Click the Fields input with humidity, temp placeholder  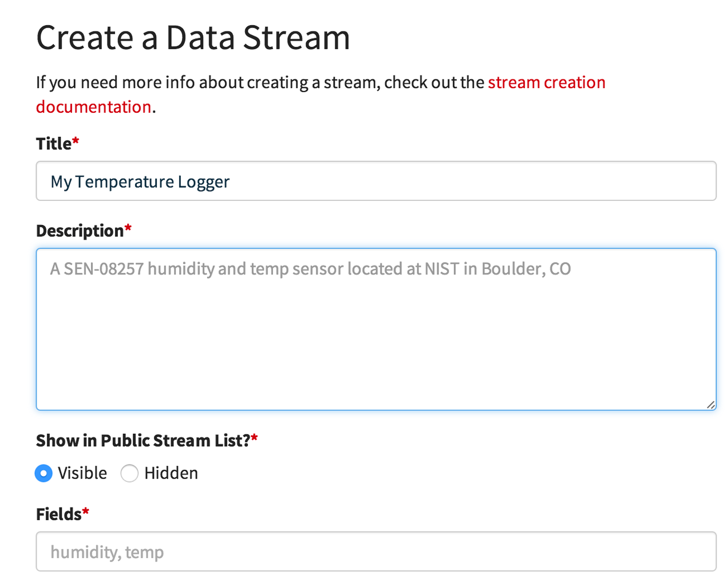point(375,552)
